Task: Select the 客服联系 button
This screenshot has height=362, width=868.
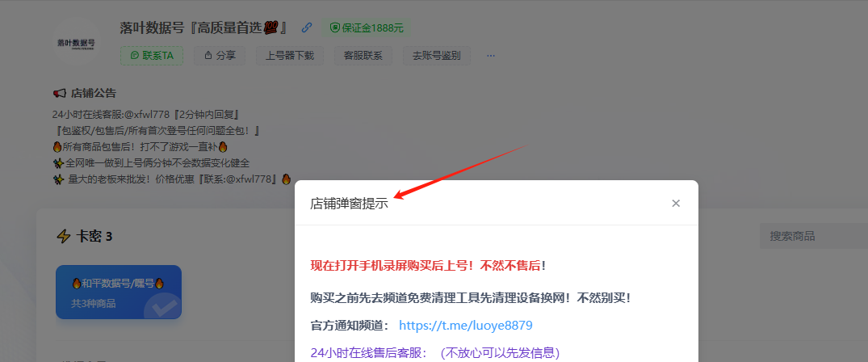Action: [363, 56]
